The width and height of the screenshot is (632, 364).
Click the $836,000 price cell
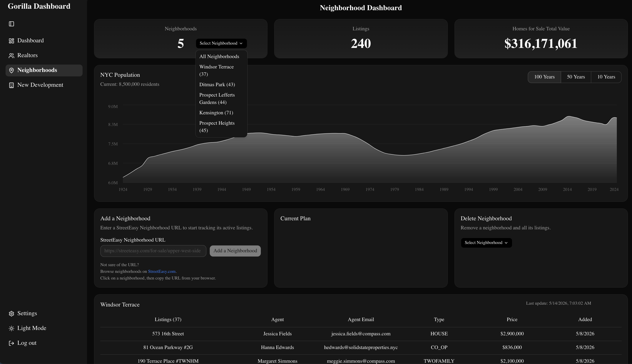(512, 348)
